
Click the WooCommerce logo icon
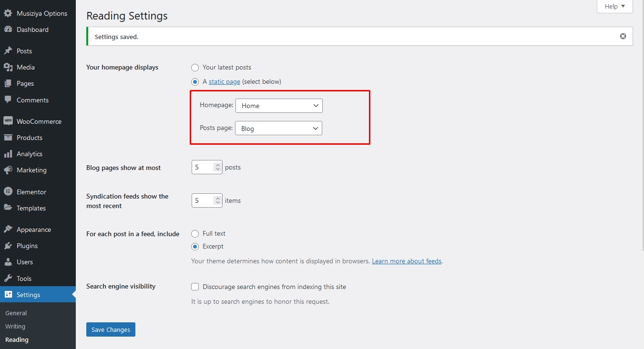(x=8, y=121)
